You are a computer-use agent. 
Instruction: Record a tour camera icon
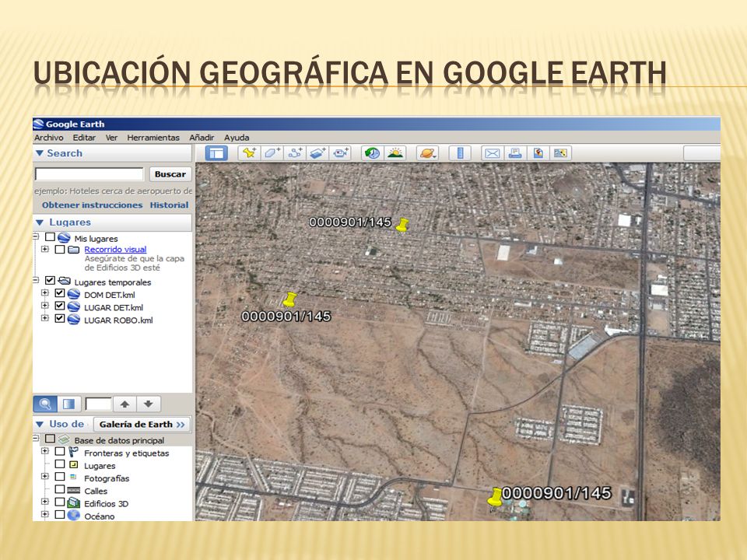coord(341,153)
